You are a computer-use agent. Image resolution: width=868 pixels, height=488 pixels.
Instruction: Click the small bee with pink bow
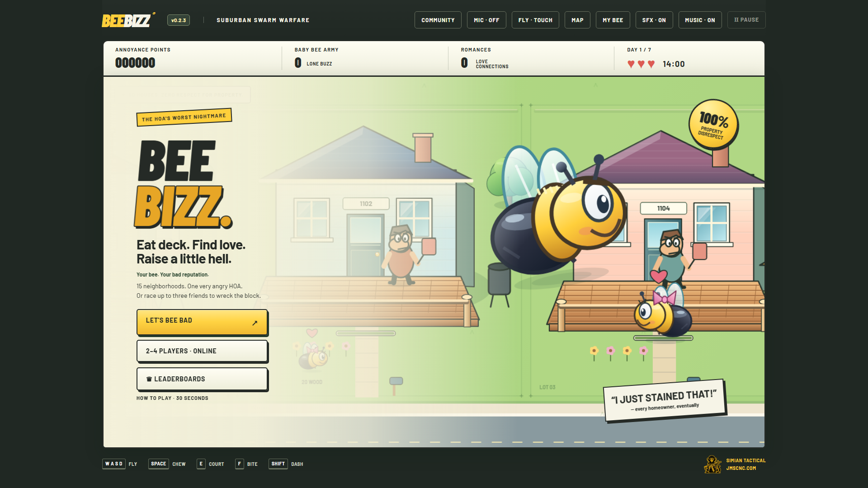[662, 313]
